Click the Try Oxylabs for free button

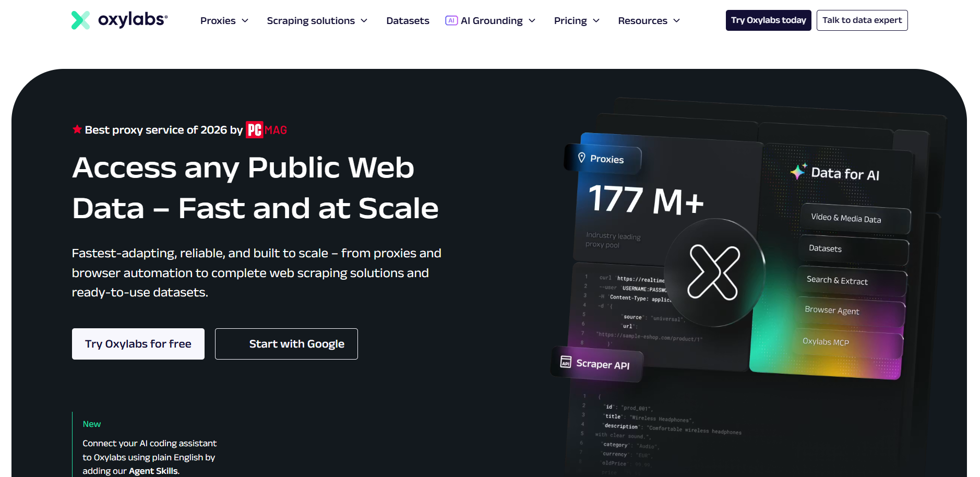coord(138,344)
